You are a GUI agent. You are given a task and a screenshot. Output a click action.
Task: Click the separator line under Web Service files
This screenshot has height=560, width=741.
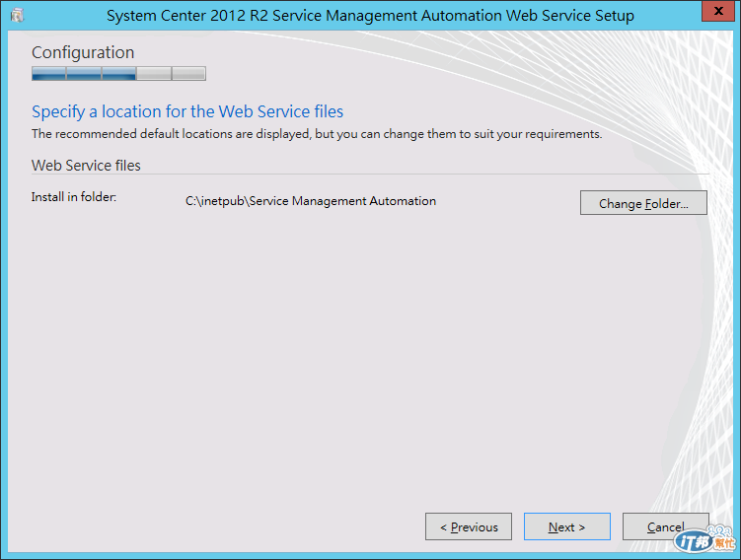[370, 175]
